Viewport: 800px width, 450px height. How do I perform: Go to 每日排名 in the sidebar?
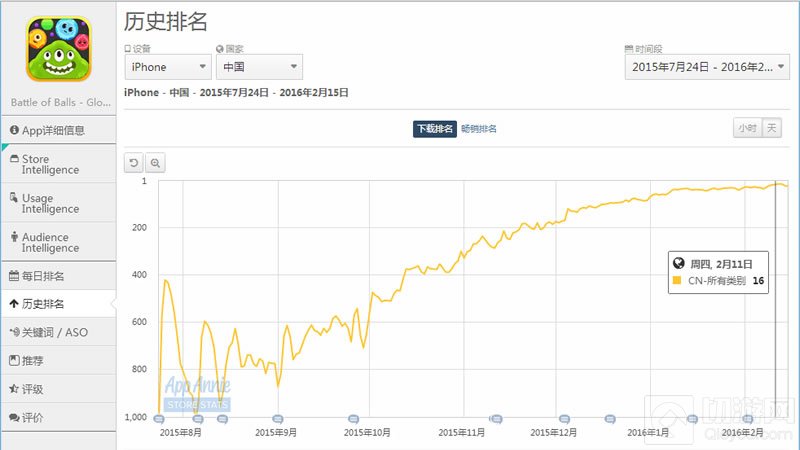57,276
